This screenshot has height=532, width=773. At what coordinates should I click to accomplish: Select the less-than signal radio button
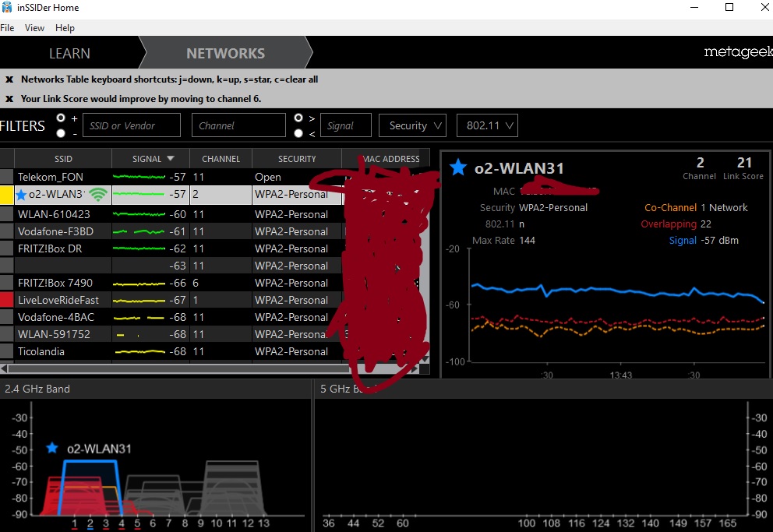tap(298, 133)
